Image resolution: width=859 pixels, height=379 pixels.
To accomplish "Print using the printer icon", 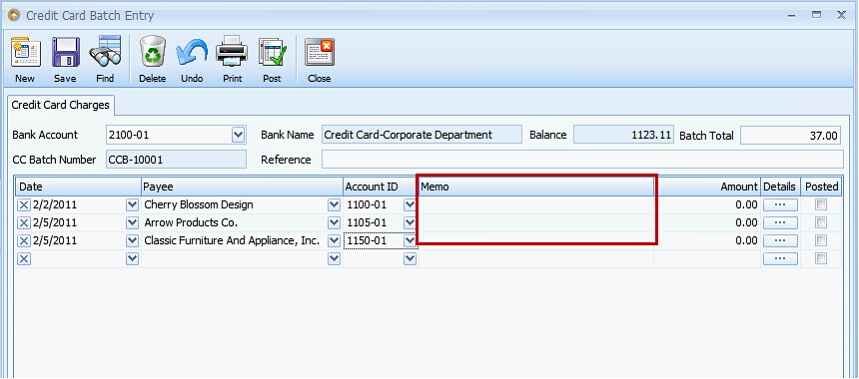I will tap(232, 60).
